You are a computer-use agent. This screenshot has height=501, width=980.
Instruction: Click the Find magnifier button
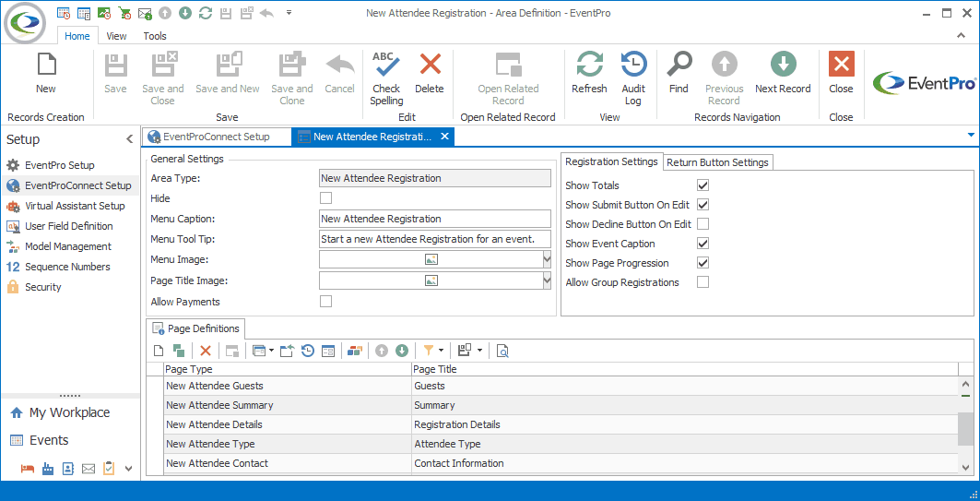point(679,73)
